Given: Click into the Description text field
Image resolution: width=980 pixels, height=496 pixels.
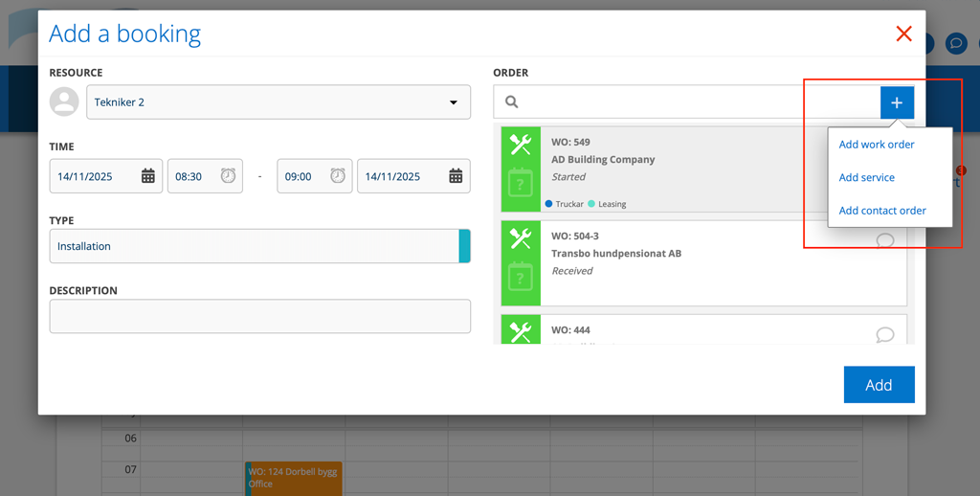Looking at the screenshot, I should coord(259,316).
